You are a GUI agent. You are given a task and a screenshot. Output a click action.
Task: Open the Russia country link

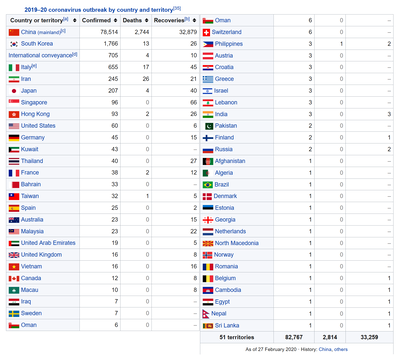tap(224, 149)
